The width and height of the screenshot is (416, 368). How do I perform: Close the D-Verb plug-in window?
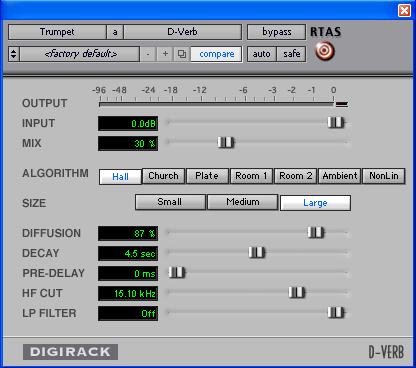pyautogui.click(x=404, y=10)
